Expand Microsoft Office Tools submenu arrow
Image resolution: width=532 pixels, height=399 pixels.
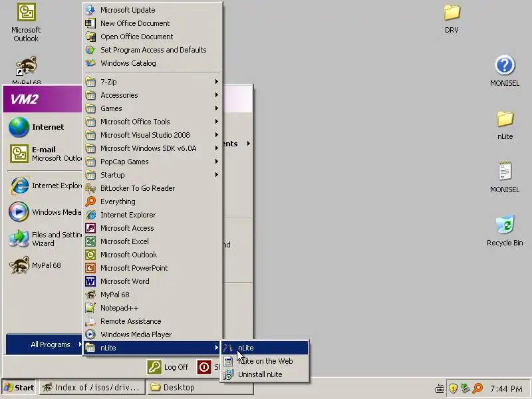click(x=216, y=122)
